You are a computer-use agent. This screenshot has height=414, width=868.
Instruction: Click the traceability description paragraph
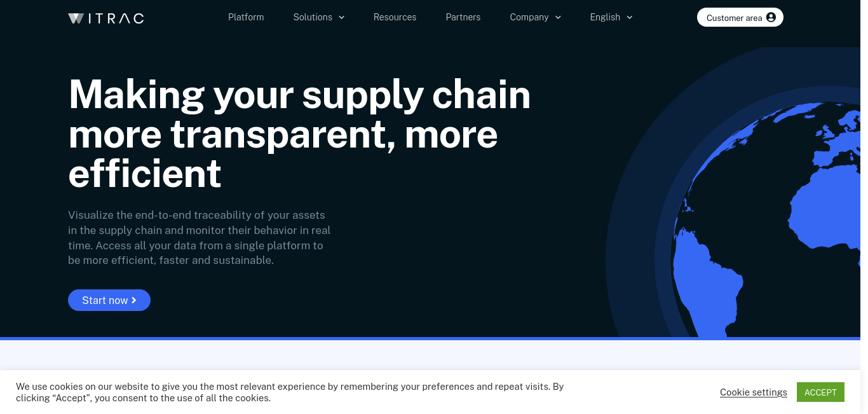coord(200,238)
